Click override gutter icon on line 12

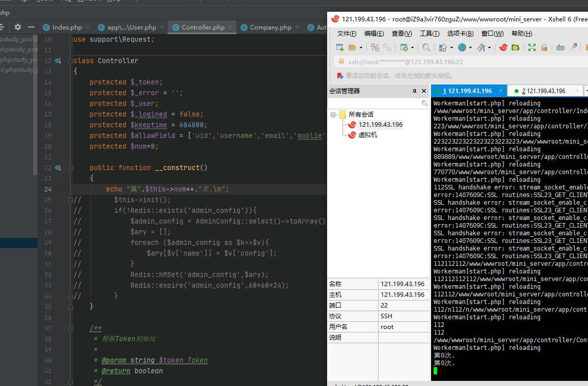point(58,60)
